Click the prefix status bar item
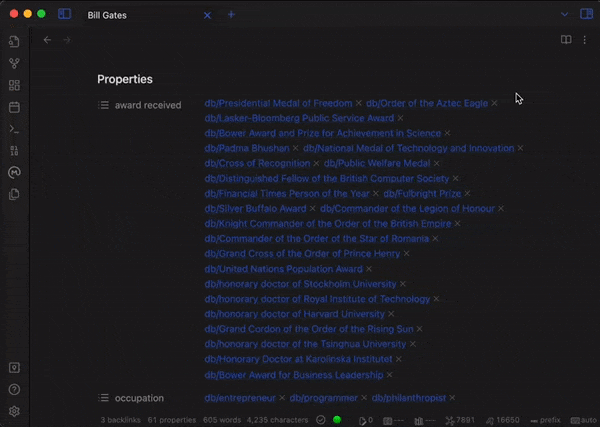Image resolution: width=600 pixels, height=427 pixels. tap(545, 420)
